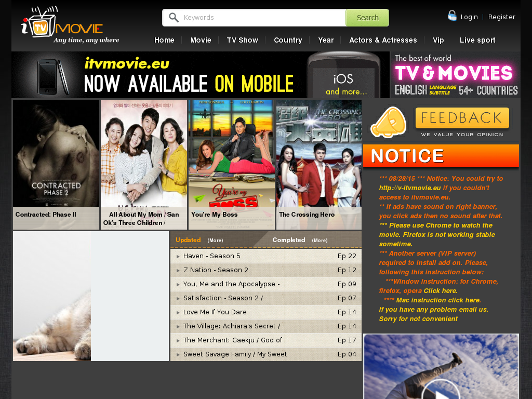The height and width of the screenshot is (399, 532).
Task: Go to the Home menu
Action: coord(164,40)
